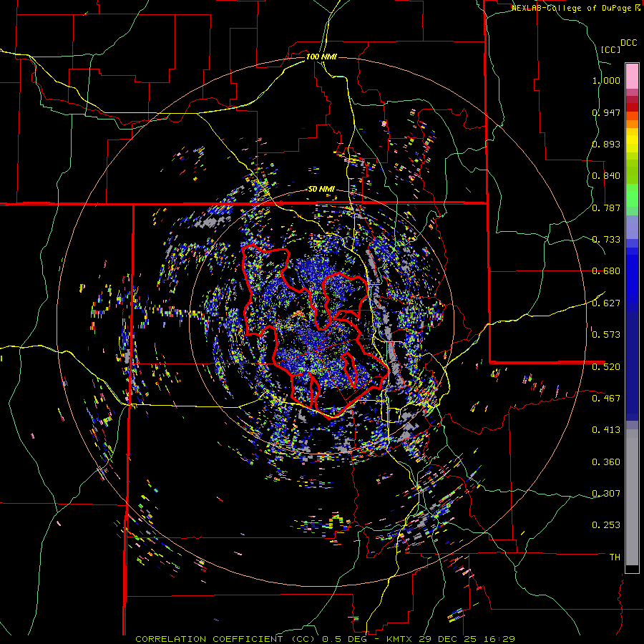Click the DCC label above legend
The image size is (644, 644).
(628, 43)
